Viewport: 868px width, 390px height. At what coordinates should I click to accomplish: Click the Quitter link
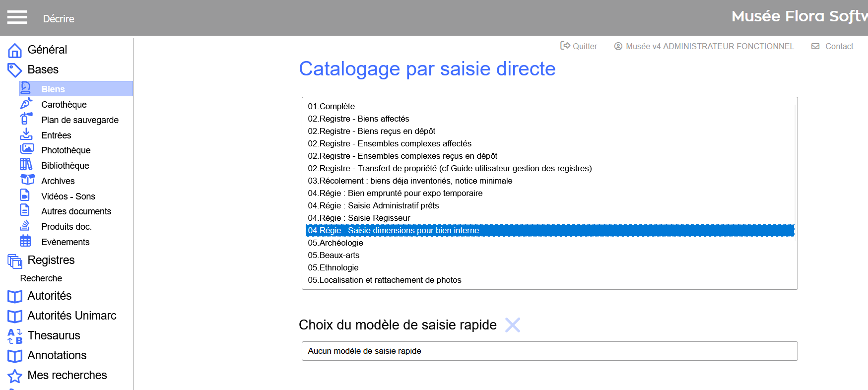(x=585, y=46)
